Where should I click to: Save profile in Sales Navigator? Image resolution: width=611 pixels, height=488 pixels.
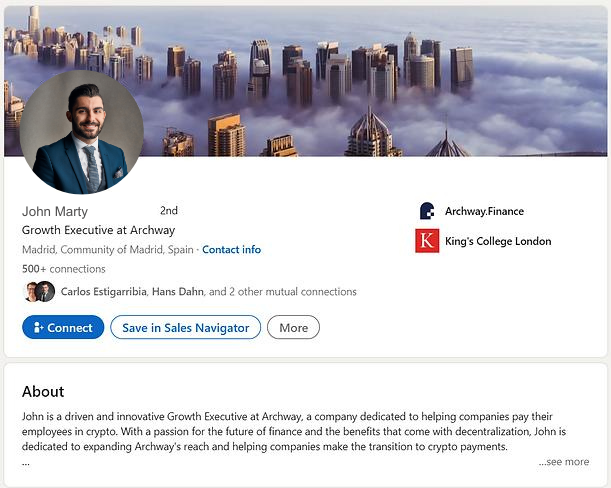point(185,327)
